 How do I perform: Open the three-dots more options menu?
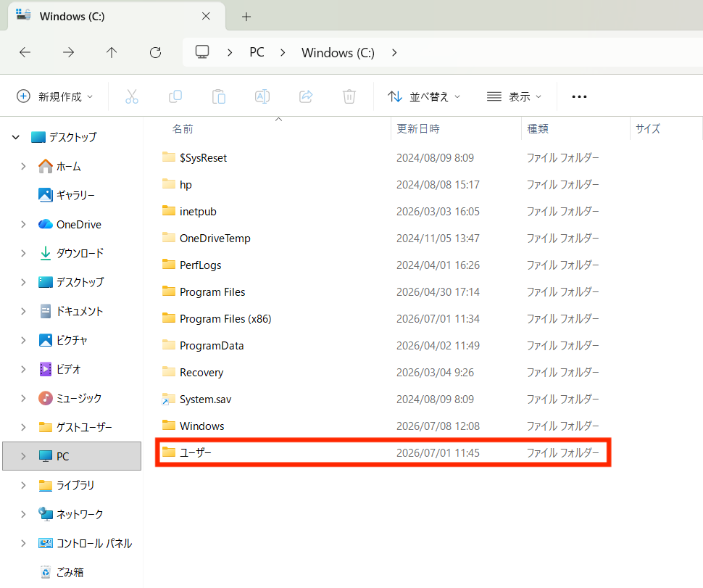pos(579,97)
